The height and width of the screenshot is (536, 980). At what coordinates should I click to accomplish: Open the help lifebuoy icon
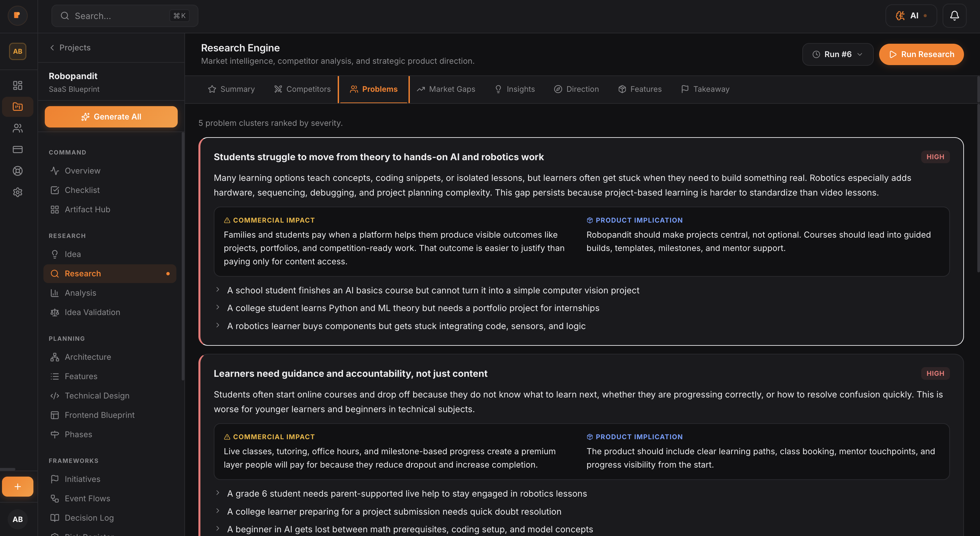click(17, 171)
